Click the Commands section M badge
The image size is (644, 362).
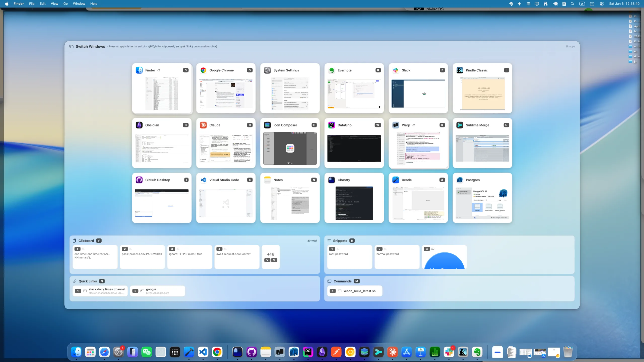point(357,281)
